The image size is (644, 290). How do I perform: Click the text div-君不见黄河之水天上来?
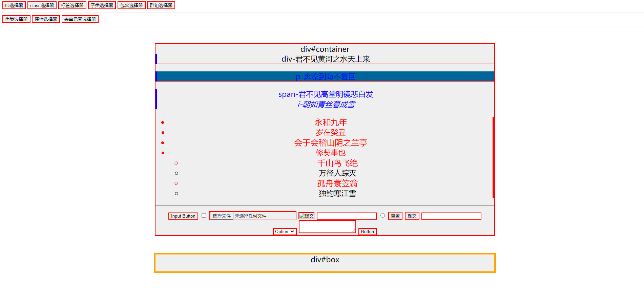click(326, 59)
